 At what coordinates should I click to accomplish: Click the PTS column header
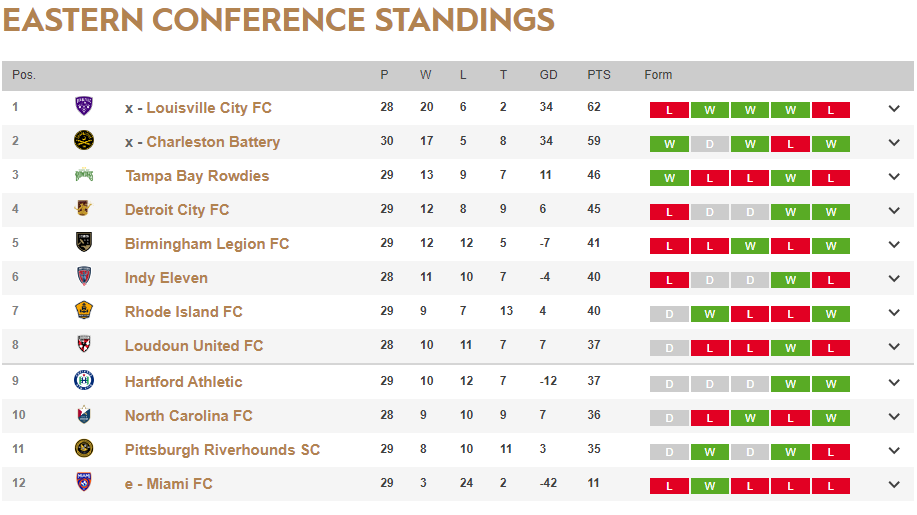click(x=599, y=75)
